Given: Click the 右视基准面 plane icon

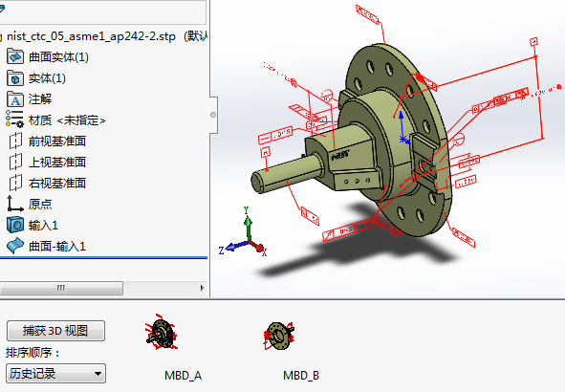Looking at the screenshot, I should pos(15,183).
